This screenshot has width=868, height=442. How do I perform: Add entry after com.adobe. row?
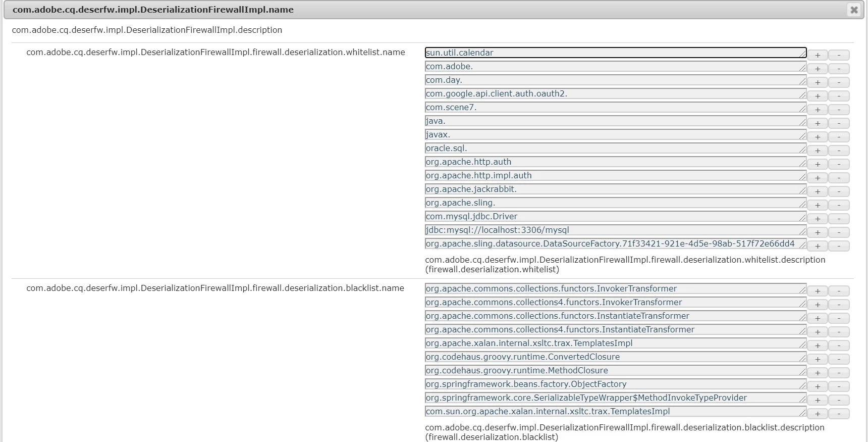(818, 69)
